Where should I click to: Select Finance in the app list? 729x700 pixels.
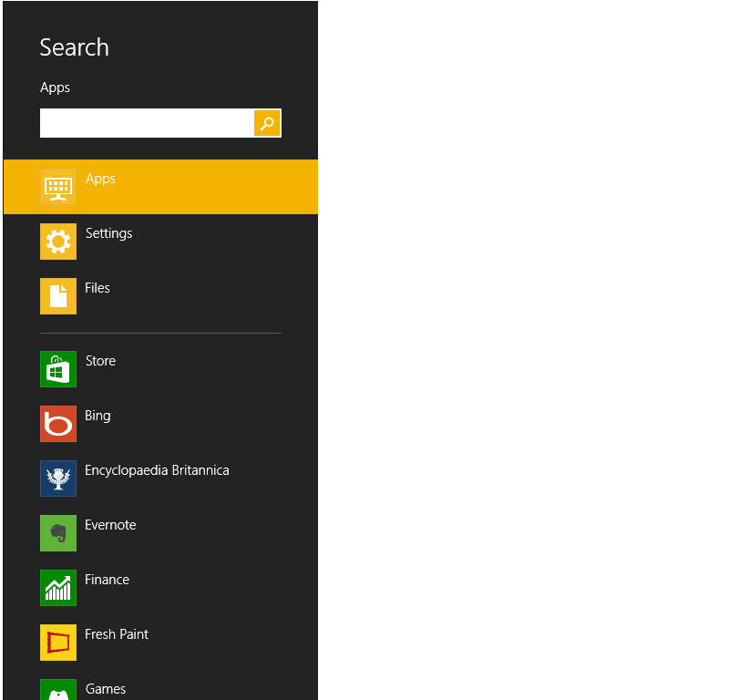[107, 580]
